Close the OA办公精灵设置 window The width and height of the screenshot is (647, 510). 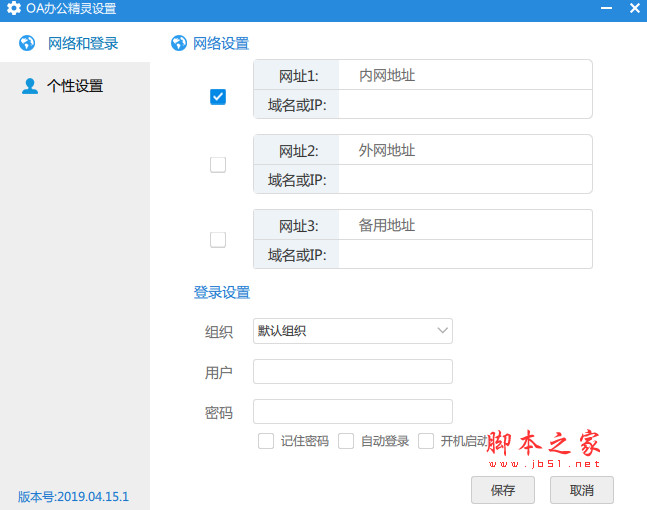[x=634, y=10]
